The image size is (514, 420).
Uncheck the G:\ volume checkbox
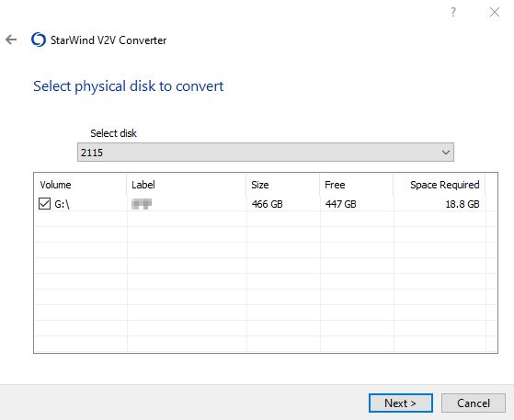pyautogui.click(x=44, y=204)
